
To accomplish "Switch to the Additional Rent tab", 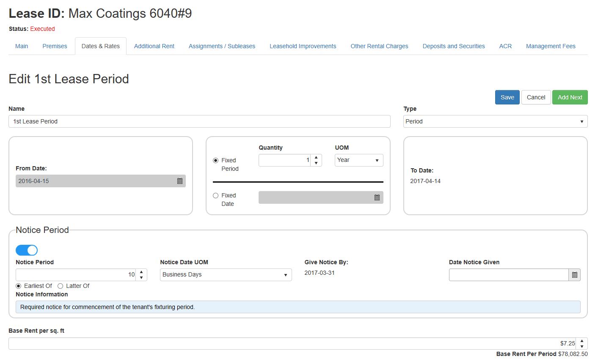I will pos(154,46).
